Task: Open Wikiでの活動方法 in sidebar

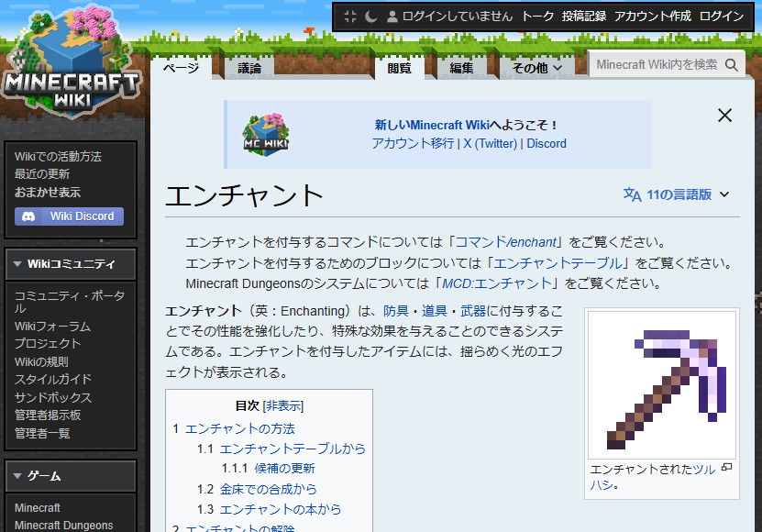Action: [58, 157]
